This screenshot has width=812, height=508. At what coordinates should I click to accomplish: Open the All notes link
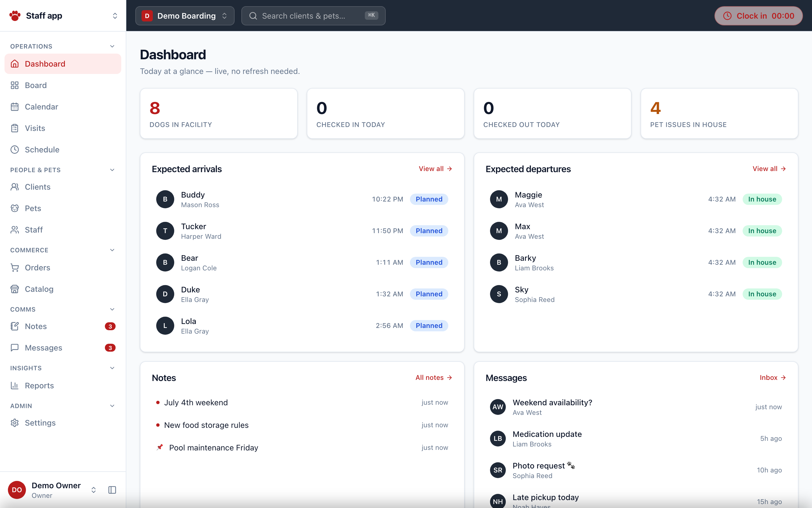click(434, 378)
